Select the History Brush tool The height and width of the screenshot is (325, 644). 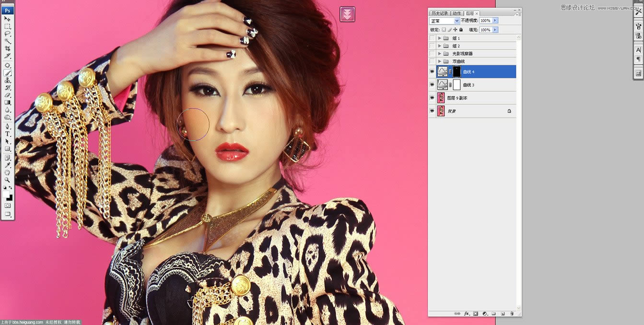click(8, 88)
